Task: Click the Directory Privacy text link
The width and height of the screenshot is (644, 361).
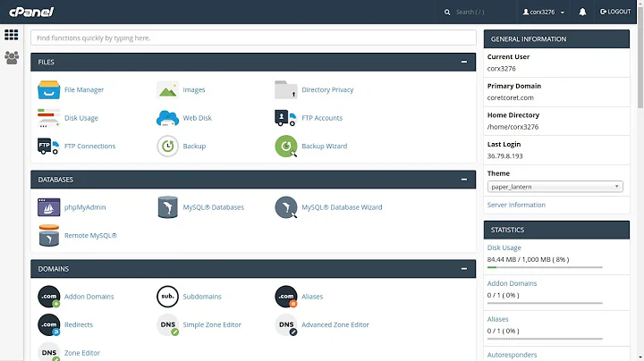Action: [x=327, y=90]
